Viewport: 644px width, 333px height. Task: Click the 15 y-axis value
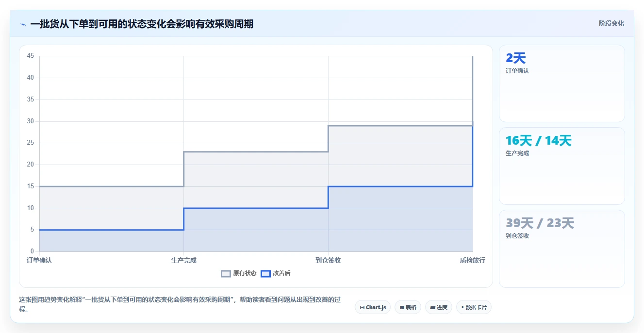[x=31, y=186]
